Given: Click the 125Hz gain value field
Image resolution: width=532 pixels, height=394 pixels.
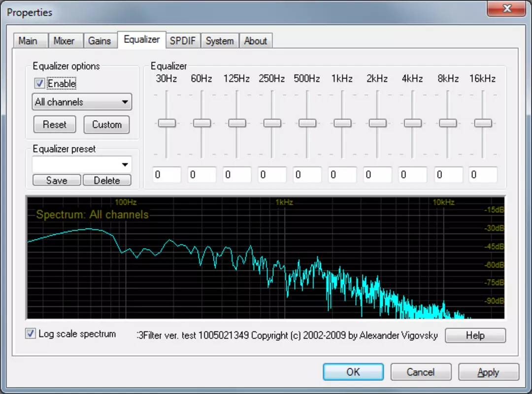Looking at the screenshot, I should 237,175.
